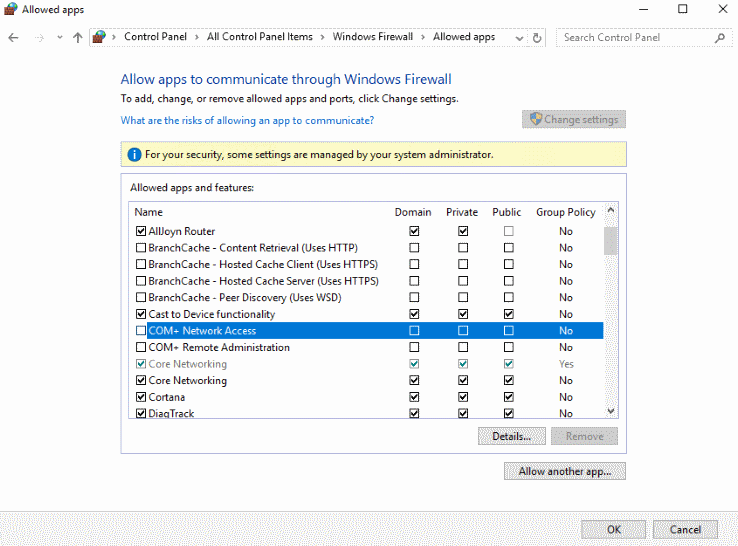Uncheck AllJoyn Router name checkbox
This screenshot has width=738, height=546.
[141, 231]
